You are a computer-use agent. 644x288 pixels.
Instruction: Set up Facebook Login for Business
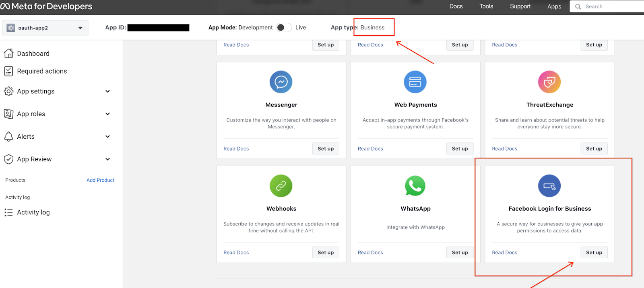(x=594, y=253)
